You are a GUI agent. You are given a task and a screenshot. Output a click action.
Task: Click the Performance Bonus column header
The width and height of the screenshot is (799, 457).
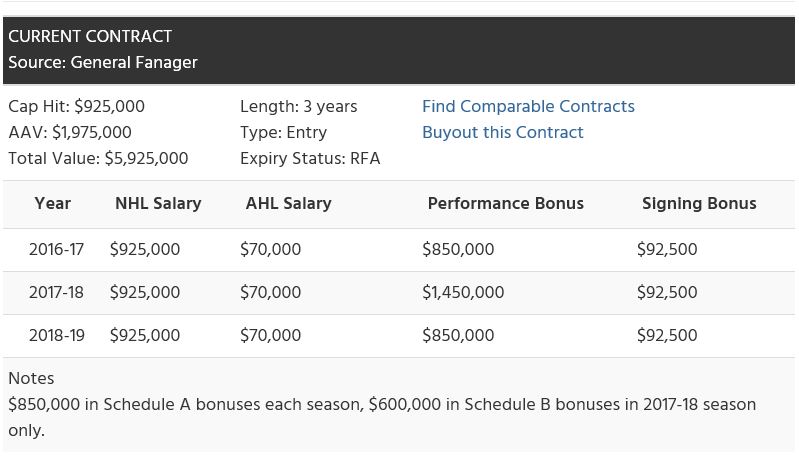[505, 203]
